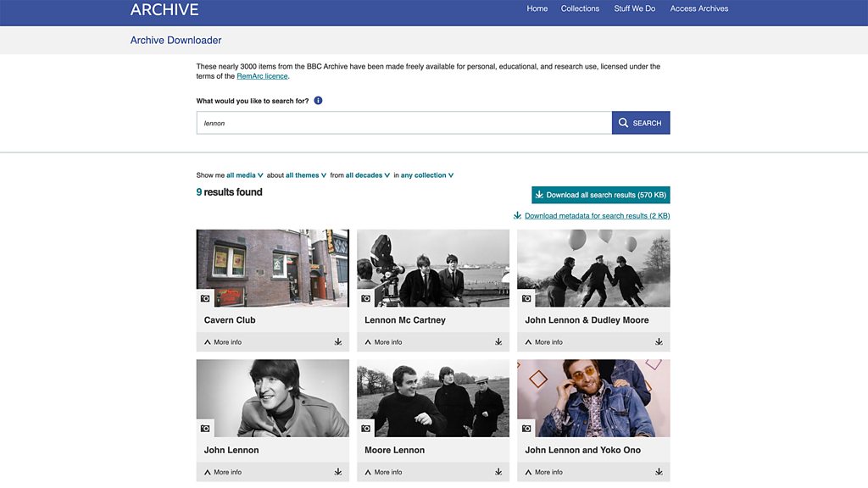Expand More info on Cavern Club card
Image resolution: width=868 pixels, height=488 pixels.
(x=223, y=342)
